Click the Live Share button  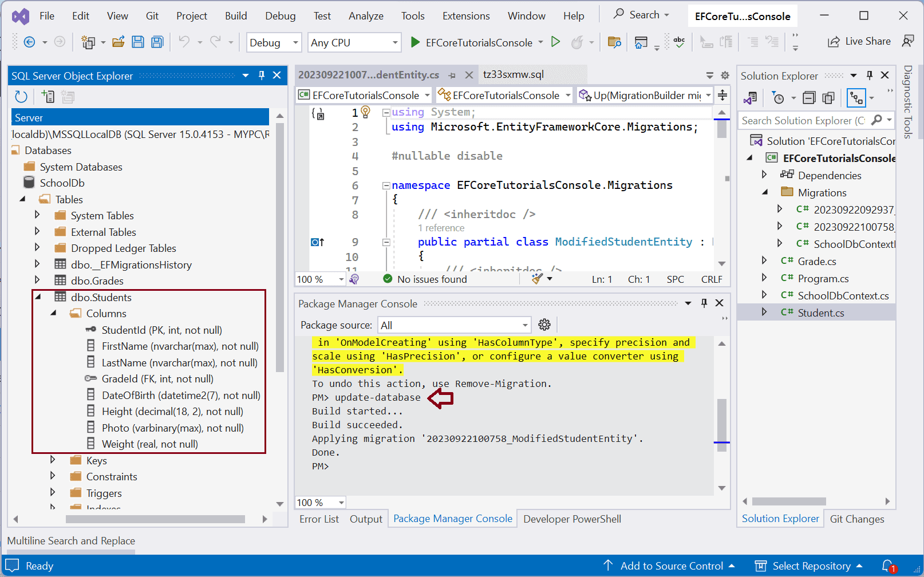click(x=859, y=41)
